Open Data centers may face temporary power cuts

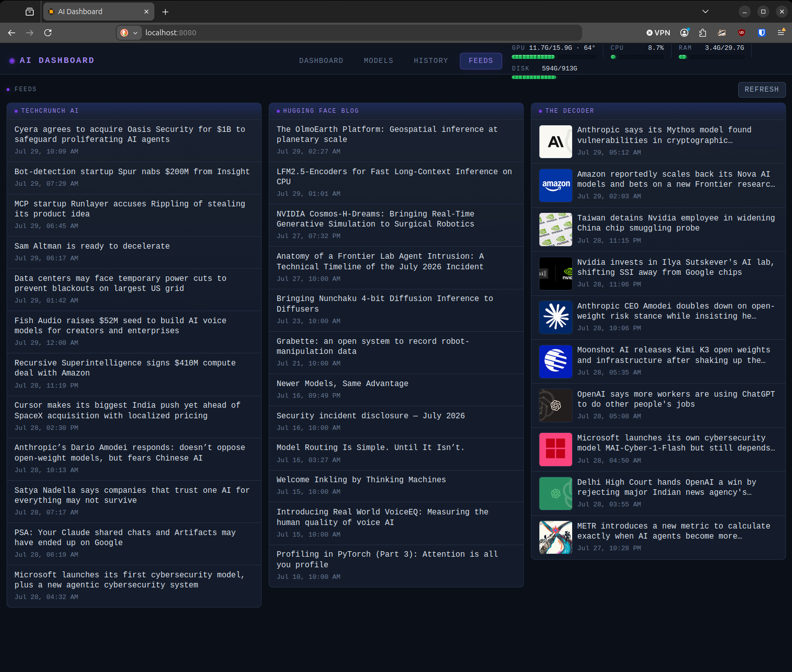[x=134, y=289]
